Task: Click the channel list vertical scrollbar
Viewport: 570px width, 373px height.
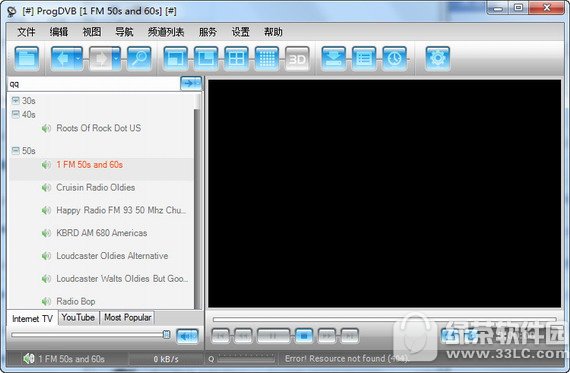Action: point(197,201)
